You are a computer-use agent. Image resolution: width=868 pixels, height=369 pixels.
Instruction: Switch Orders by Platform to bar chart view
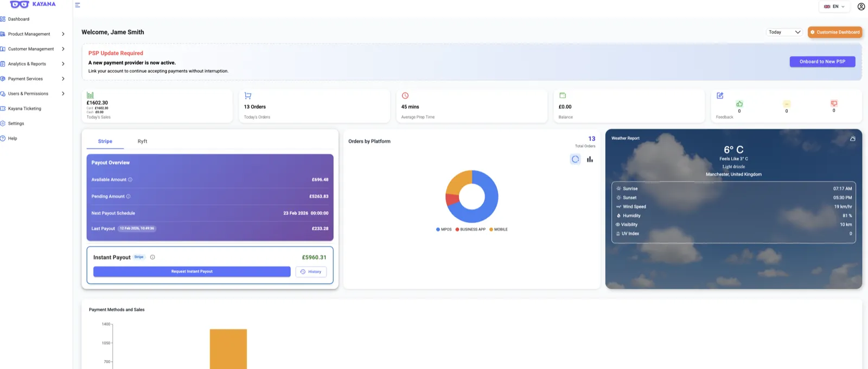pyautogui.click(x=590, y=159)
